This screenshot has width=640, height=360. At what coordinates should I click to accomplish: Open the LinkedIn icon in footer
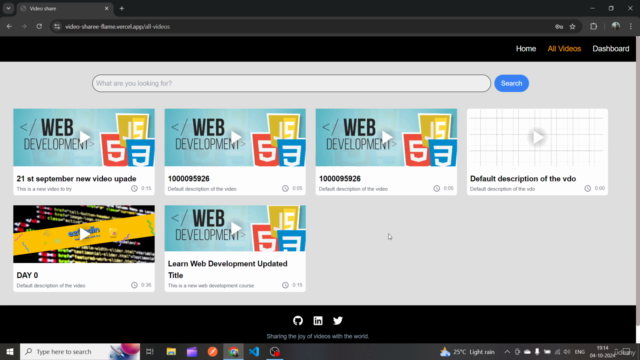[x=318, y=321]
